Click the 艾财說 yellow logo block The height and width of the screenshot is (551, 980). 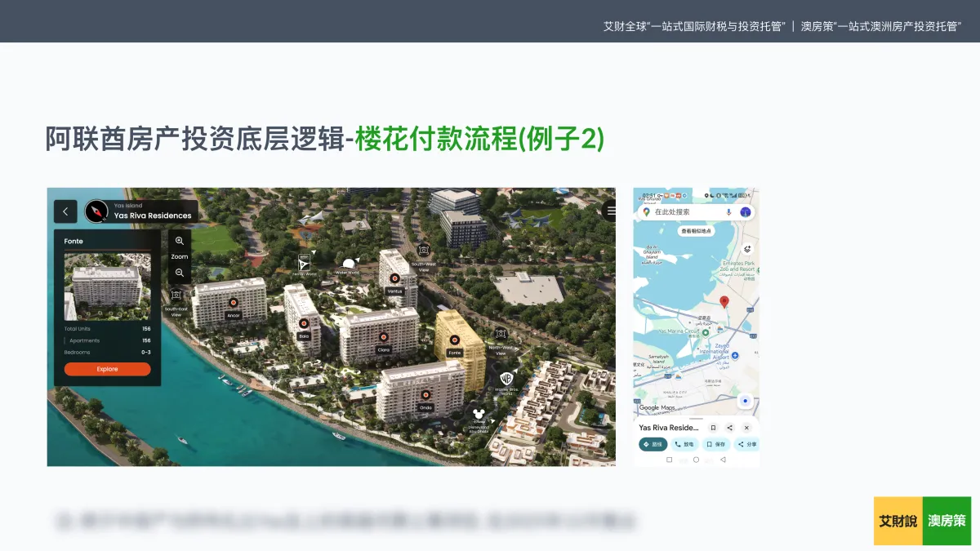coord(898,521)
